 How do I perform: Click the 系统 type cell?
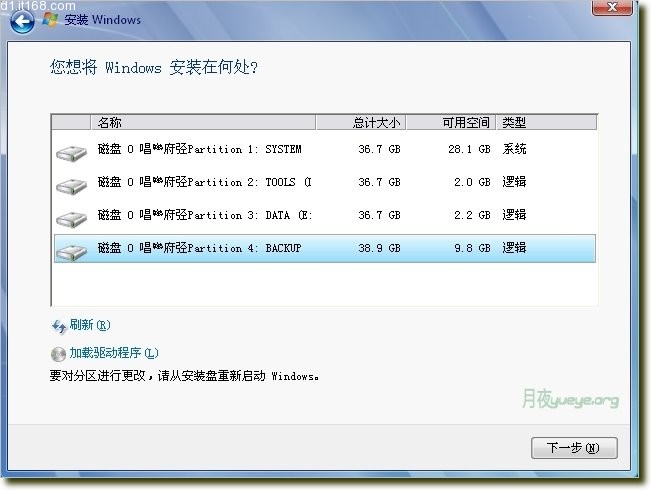tap(514, 149)
